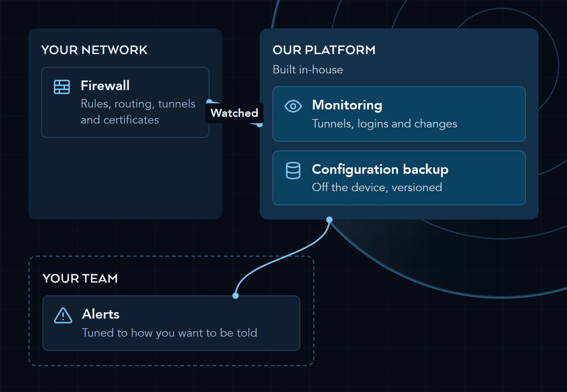Click 'Tunnels, logins and changes' description
The height and width of the screenshot is (392, 567).
click(x=384, y=124)
